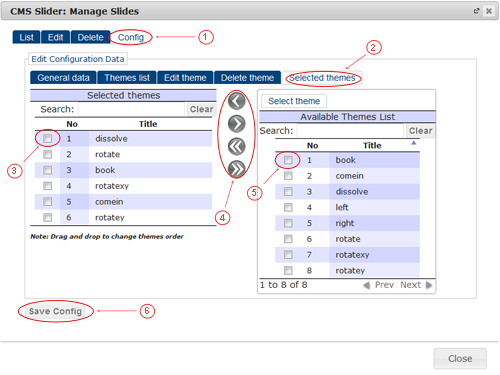Check the dissolve row in Available Themes

pos(288,192)
